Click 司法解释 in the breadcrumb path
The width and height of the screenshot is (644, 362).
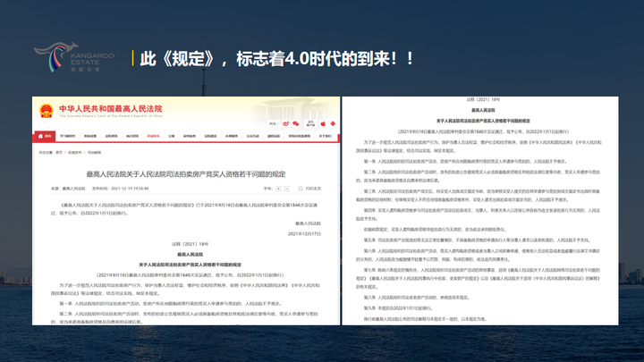[94, 152]
